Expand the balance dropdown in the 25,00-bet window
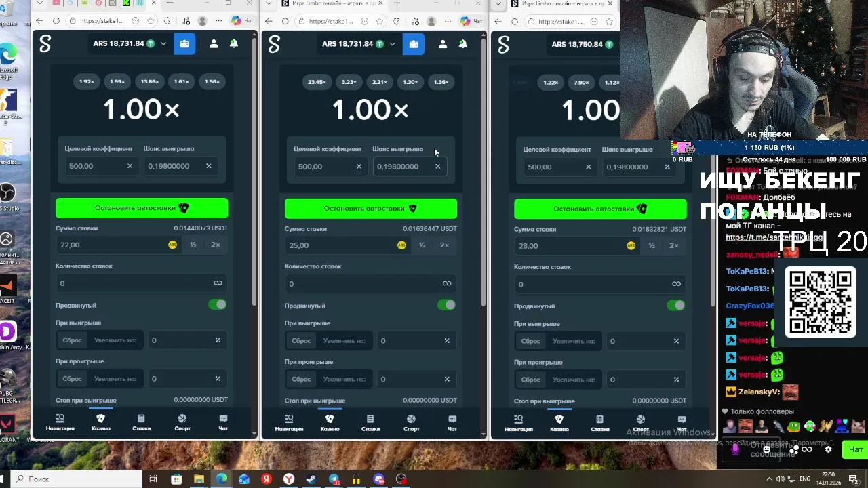 coord(392,44)
